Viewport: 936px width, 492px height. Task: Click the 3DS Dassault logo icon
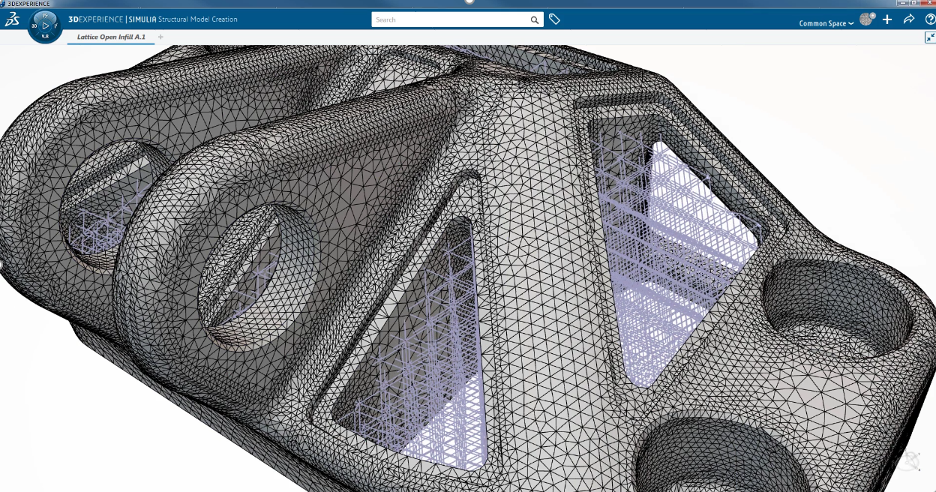pyautogui.click(x=12, y=20)
